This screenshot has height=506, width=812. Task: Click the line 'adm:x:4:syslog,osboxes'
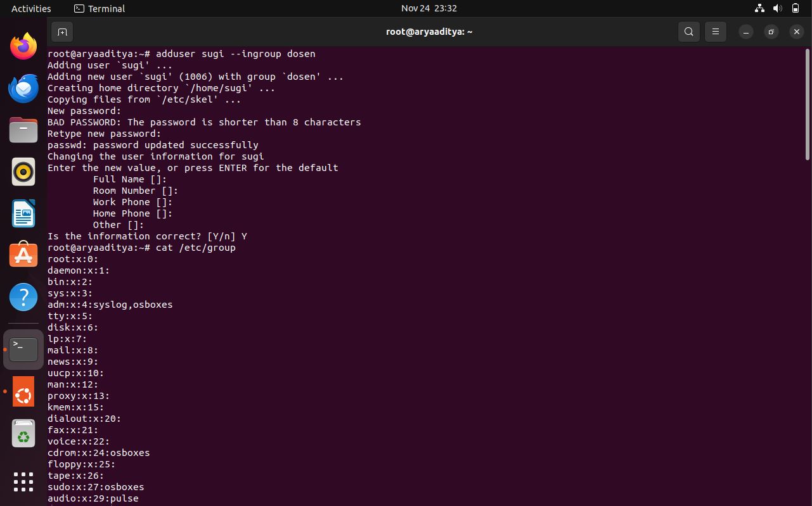110,305
